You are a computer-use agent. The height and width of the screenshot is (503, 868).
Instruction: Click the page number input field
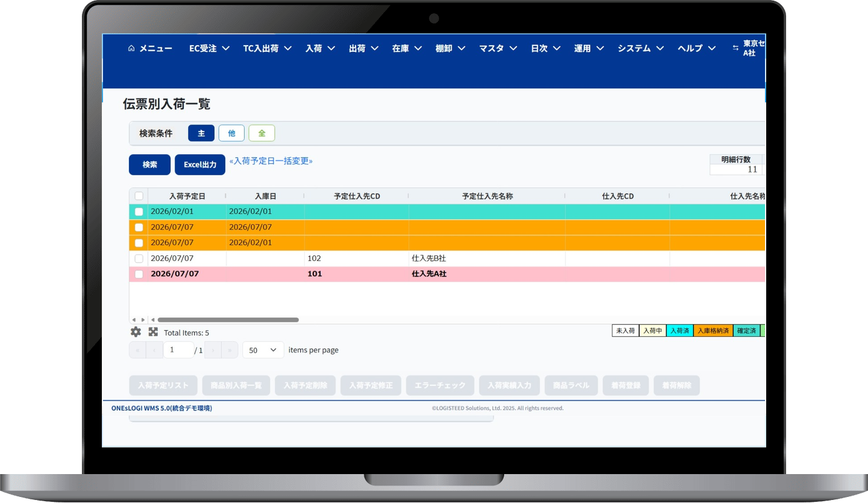click(x=178, y=350)
